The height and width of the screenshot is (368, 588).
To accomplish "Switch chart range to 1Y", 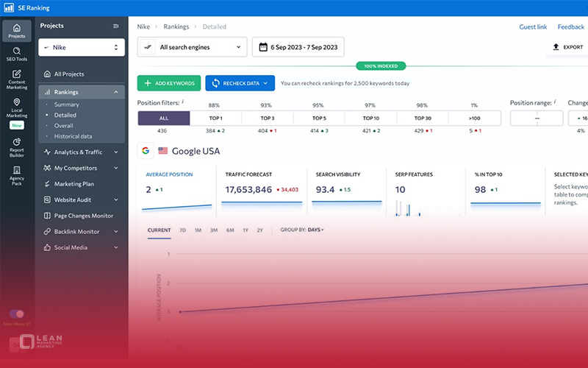I will click(x=245, y=230).
